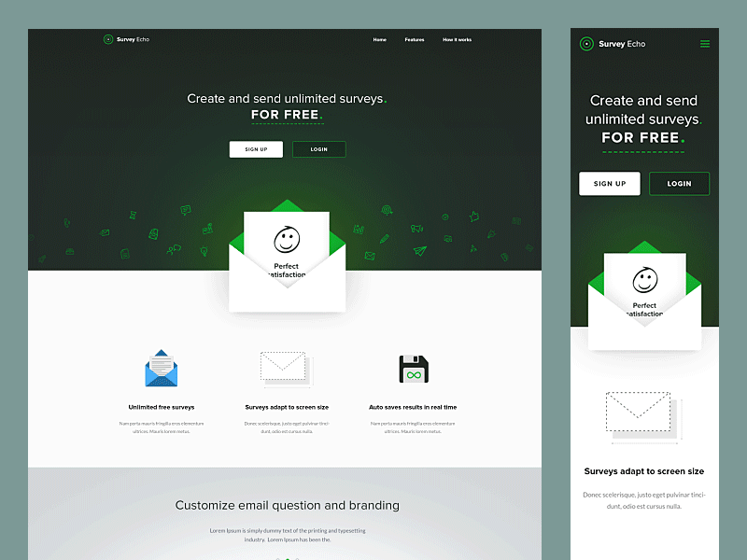The image size is (747, 560).
Task: Click the floppy disk Auto saves icon
Action: coord(413,368)
